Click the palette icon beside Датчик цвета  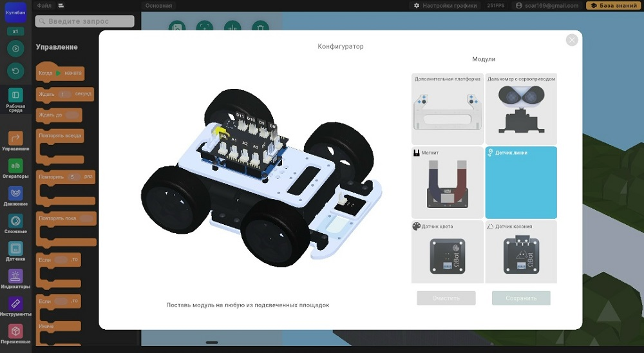pyautogui.click(x=417, y=226)
